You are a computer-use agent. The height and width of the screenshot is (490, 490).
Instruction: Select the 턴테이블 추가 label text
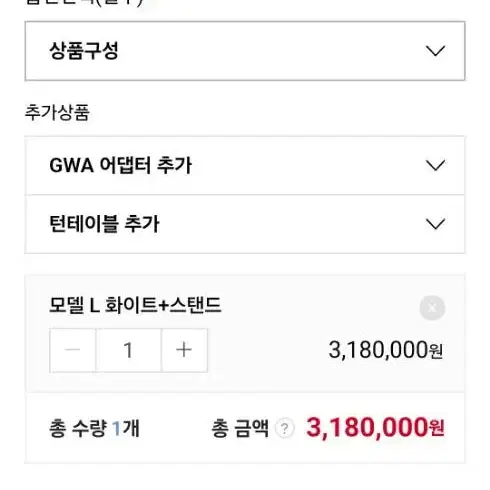(104, 224)
